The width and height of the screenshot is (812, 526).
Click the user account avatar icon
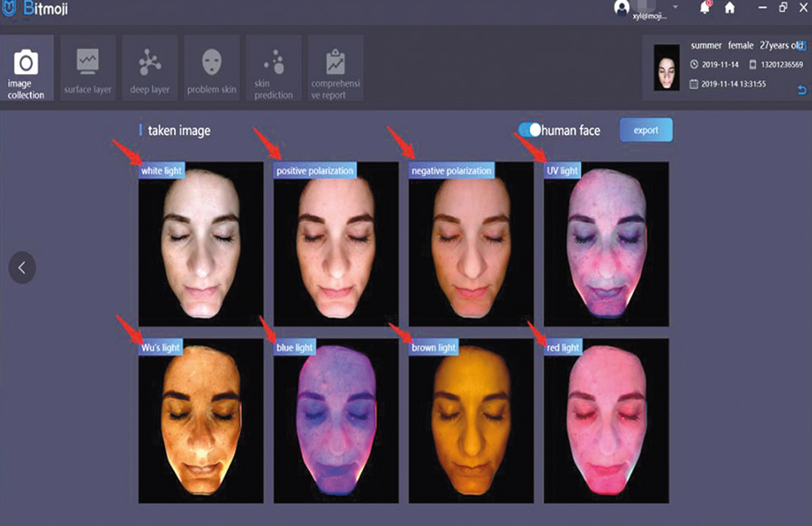(x=621, y=7)
